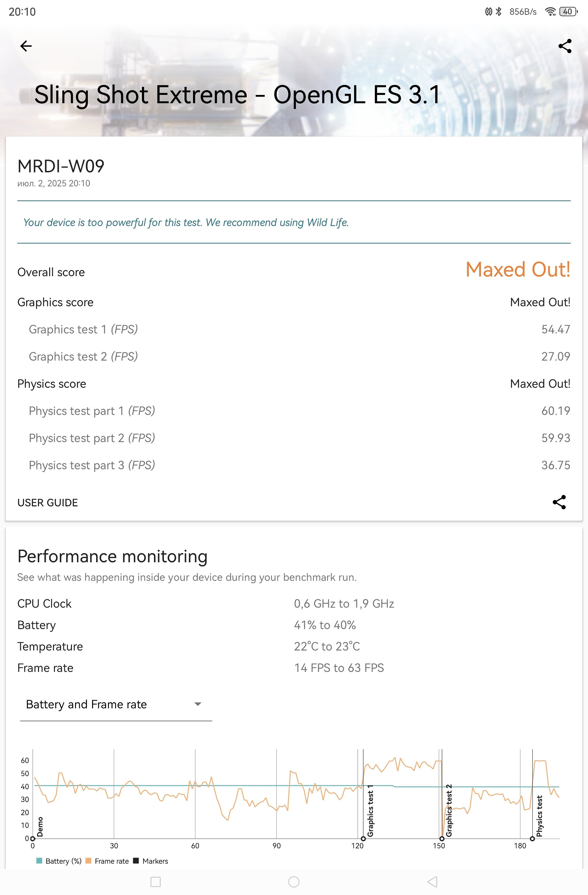Tap the share icon in the header
Image resolution: width=588 pixels, height=895 pixels.
565,46
